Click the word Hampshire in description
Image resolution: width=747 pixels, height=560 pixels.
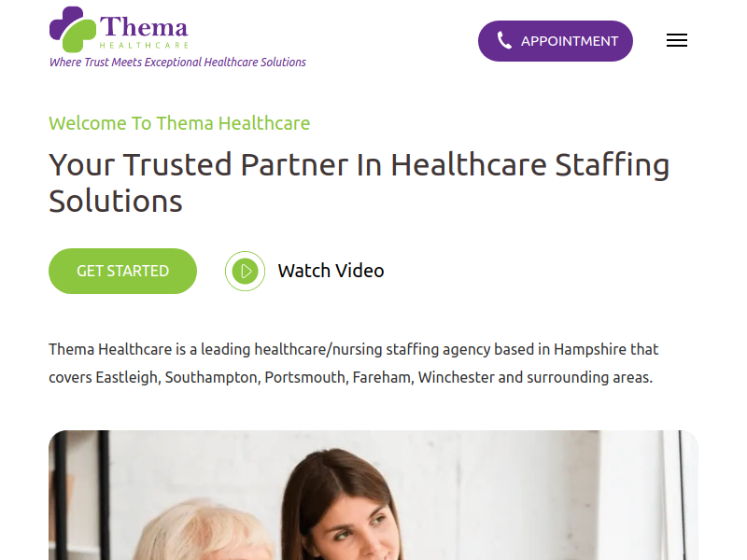590,349
